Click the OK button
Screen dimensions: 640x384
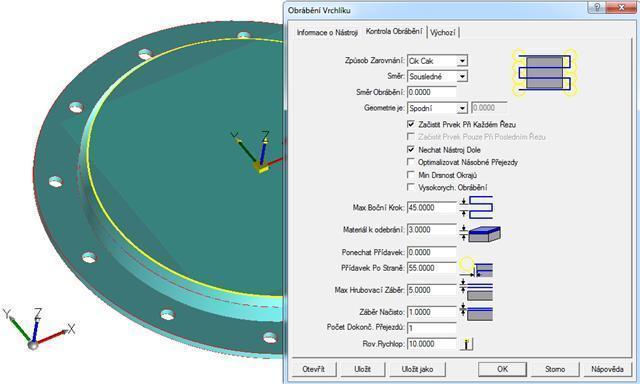tap(502, 369)
